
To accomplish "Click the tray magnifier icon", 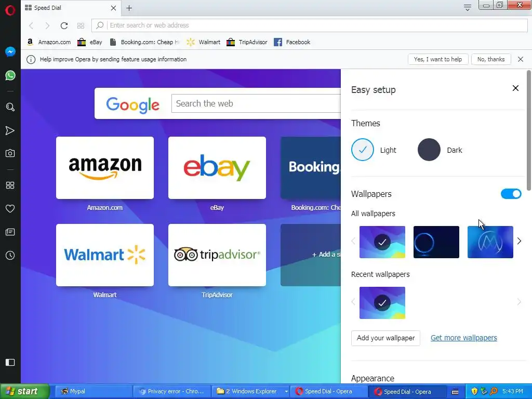I will click(494, 392).
